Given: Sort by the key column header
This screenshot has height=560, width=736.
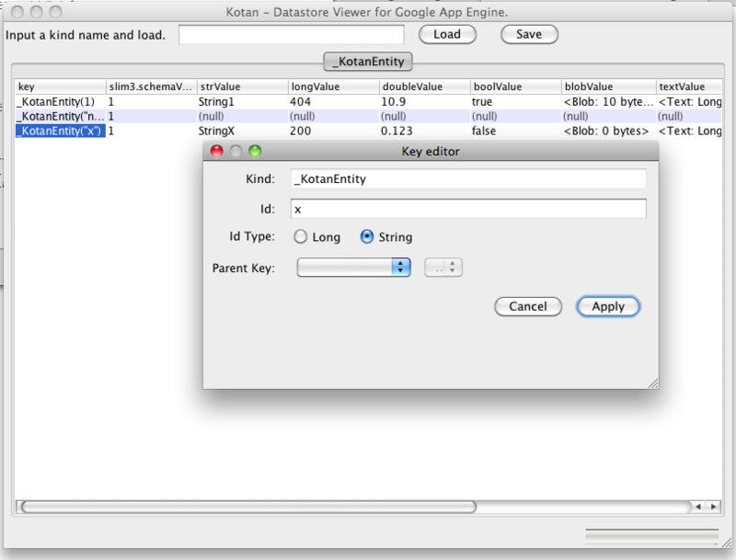Looking at the screenshot, I should point(60,86).
